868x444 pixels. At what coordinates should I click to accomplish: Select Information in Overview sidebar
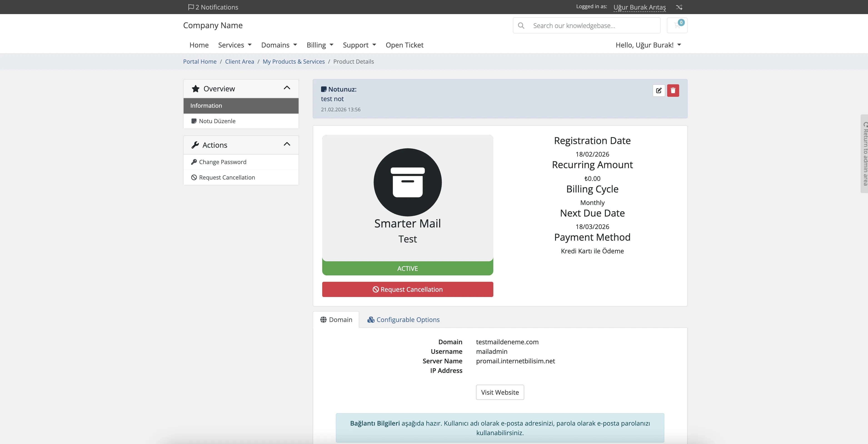[241, 105]
